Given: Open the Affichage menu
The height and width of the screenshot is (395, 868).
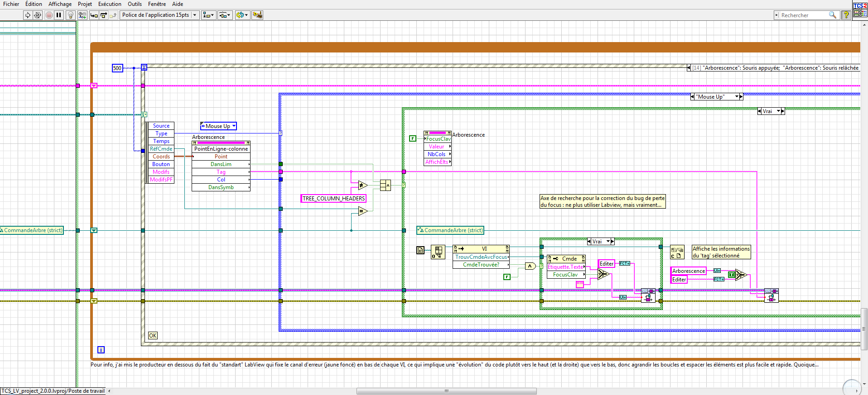Looking at the screenshot, I should [x=60, y=4].
